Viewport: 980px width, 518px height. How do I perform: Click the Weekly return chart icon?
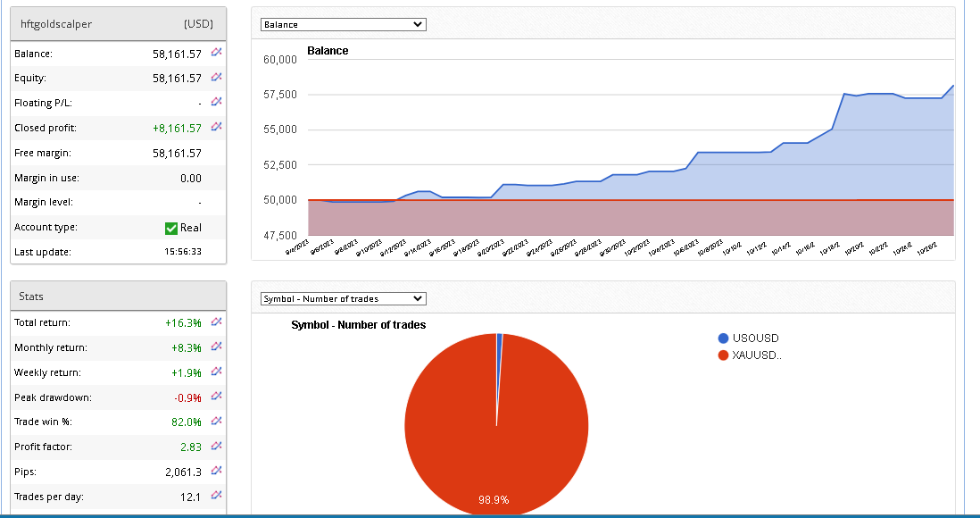[x=216, y=372]
